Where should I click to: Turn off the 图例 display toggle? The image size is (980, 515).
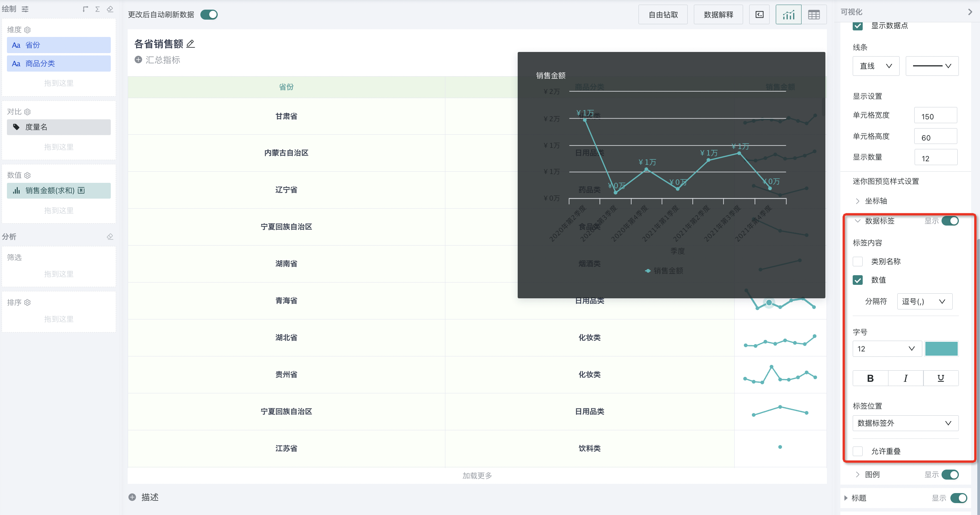(x=950, y=475)
